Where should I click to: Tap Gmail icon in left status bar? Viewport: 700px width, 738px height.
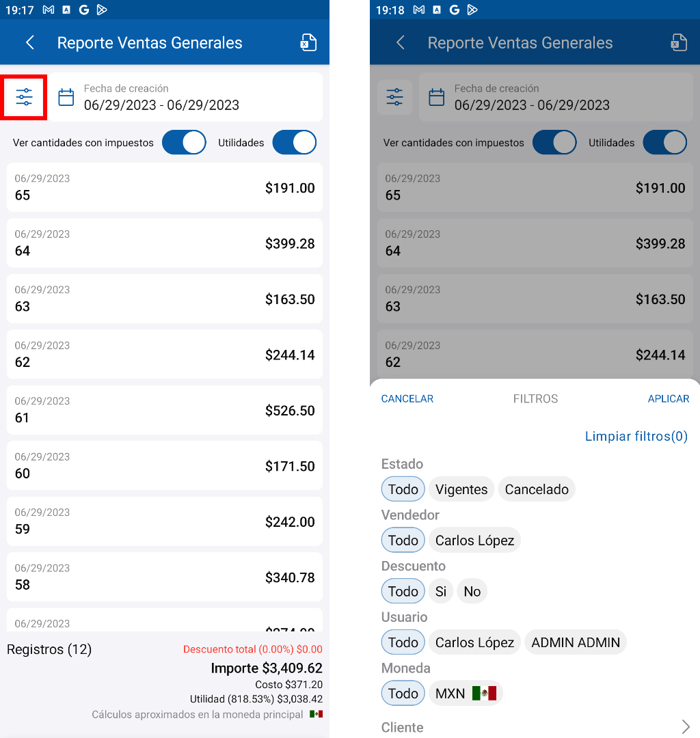[x=48, y=10]
